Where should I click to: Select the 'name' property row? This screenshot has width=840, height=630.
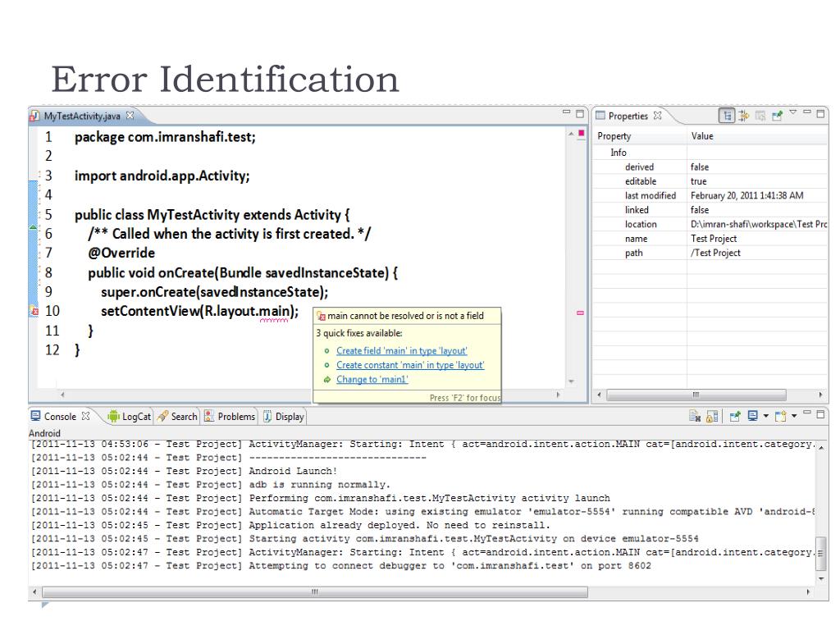710,239
